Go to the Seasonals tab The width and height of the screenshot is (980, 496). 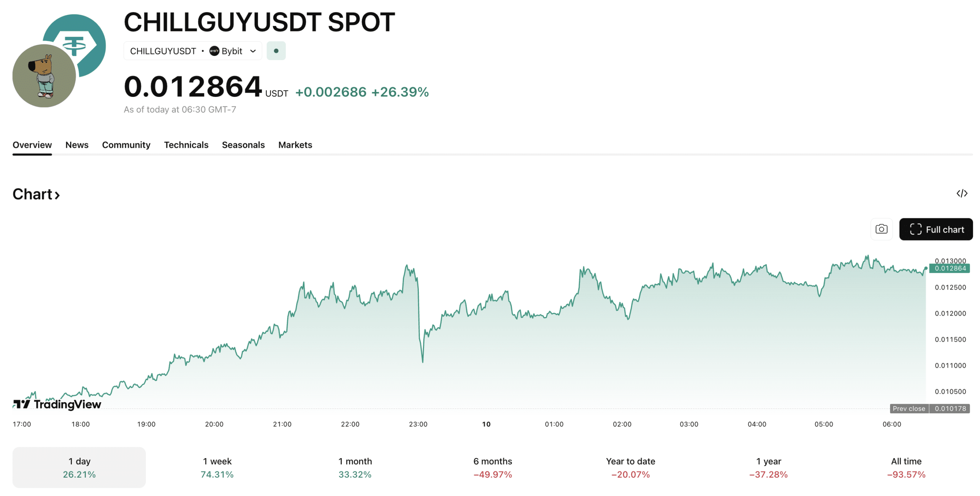pos(243,145)
